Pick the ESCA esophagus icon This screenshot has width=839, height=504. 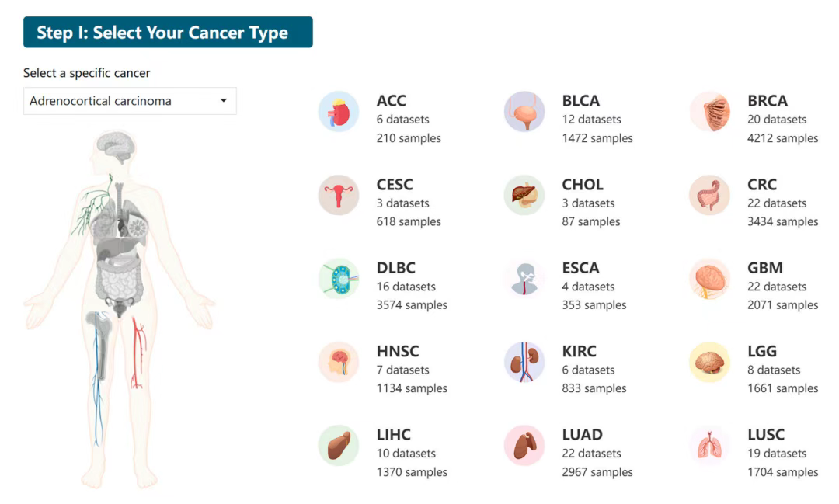pos(524,278)
